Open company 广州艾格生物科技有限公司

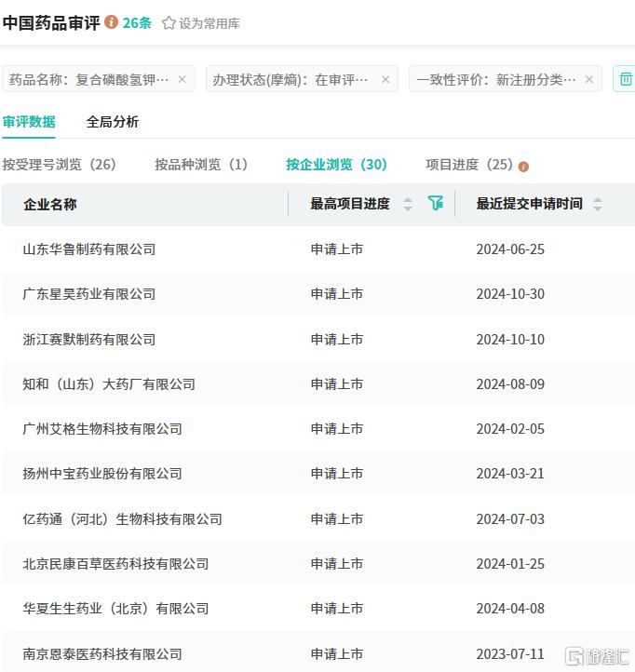click(102, 429)
